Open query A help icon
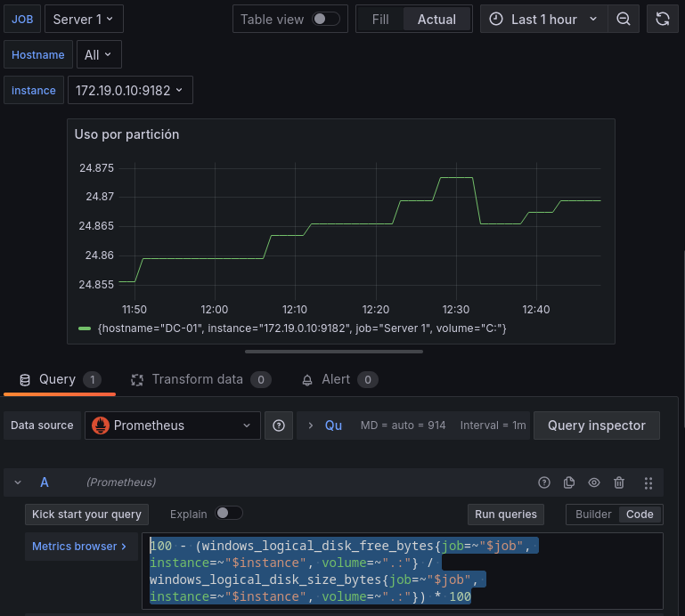Viewport: 685px width, 616px height. [x=544, y=482]
